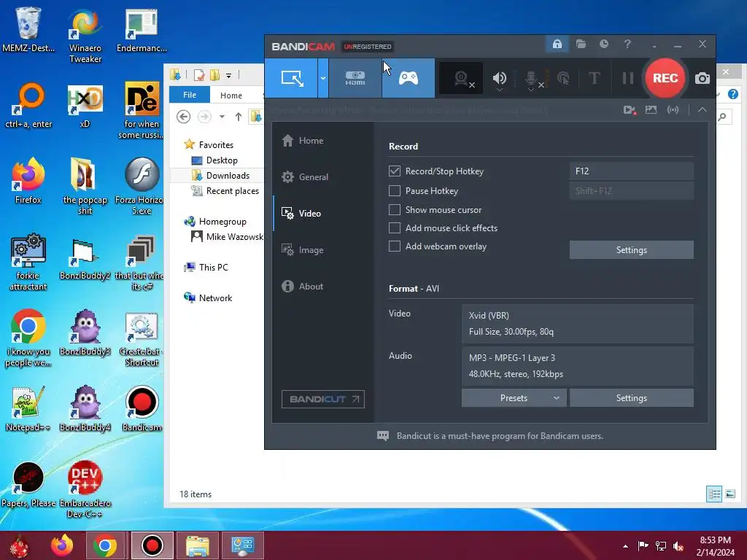Enable Add mouse click effects
Screen dimensions: 747x560
click(x=395, y=228)
